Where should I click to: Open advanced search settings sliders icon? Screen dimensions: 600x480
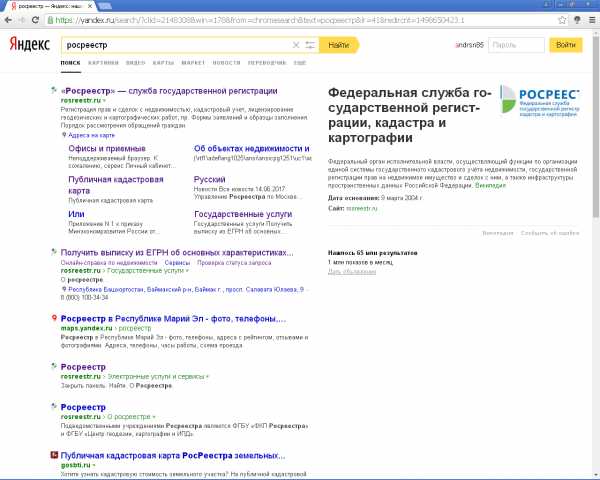pos(310,45)
